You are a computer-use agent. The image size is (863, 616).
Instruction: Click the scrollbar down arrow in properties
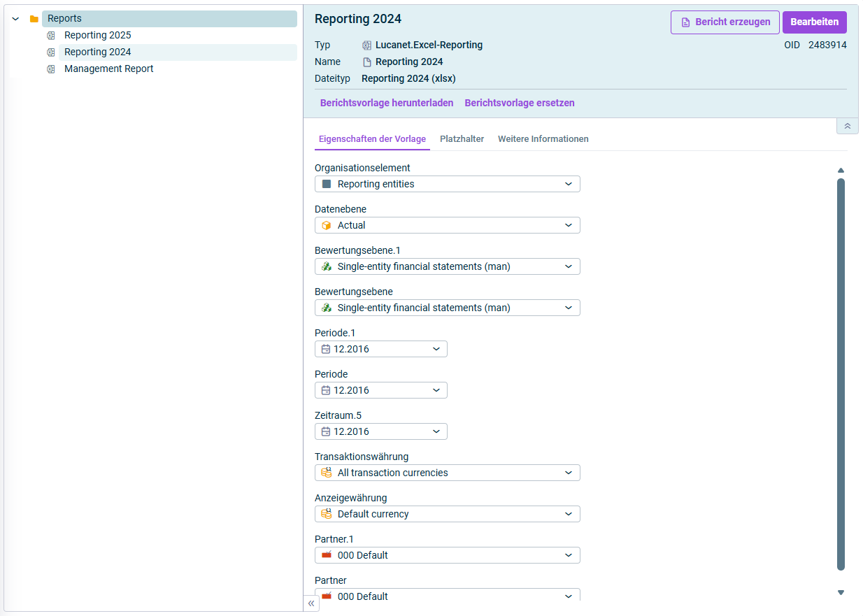point(841,593)
